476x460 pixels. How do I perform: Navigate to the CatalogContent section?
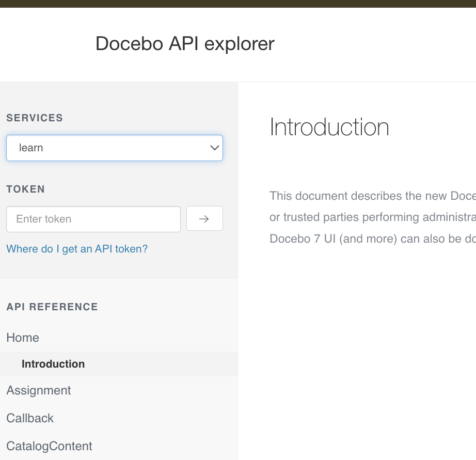pyautogui.click(x=49, y=446)
